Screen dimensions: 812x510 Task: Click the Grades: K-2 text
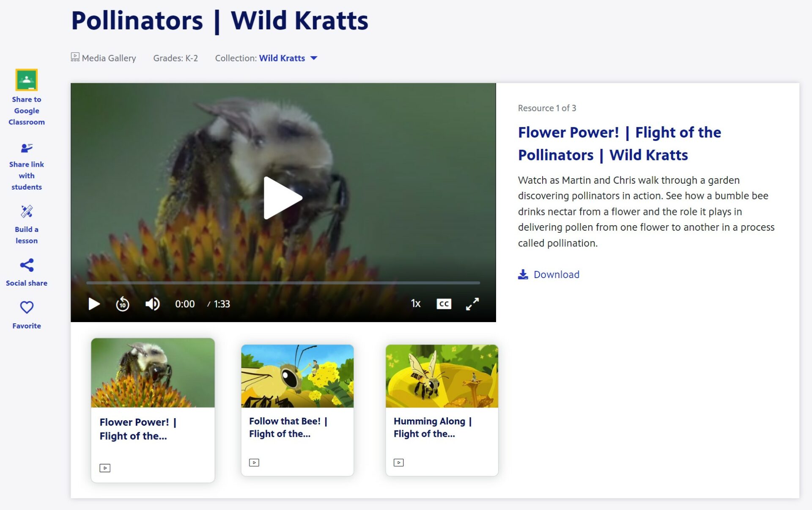pos(176,58)
